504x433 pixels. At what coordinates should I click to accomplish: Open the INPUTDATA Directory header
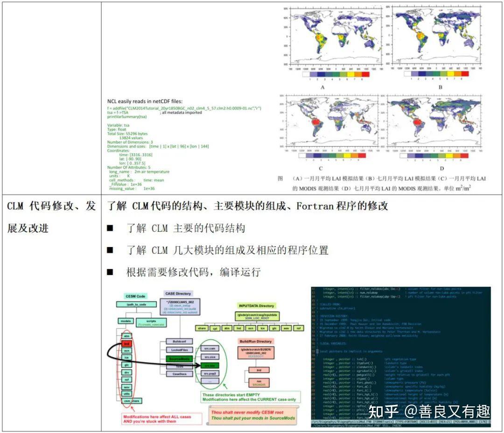[257, 306]
